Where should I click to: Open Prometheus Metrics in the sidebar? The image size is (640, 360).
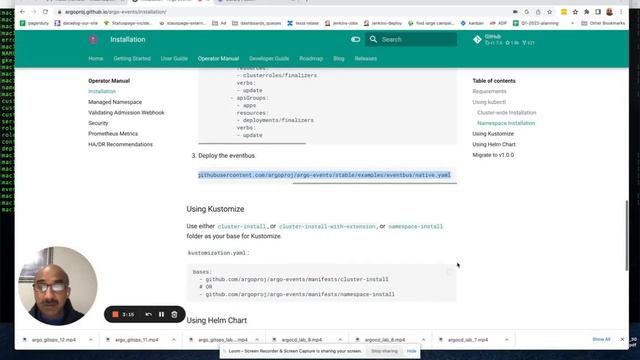113,134
